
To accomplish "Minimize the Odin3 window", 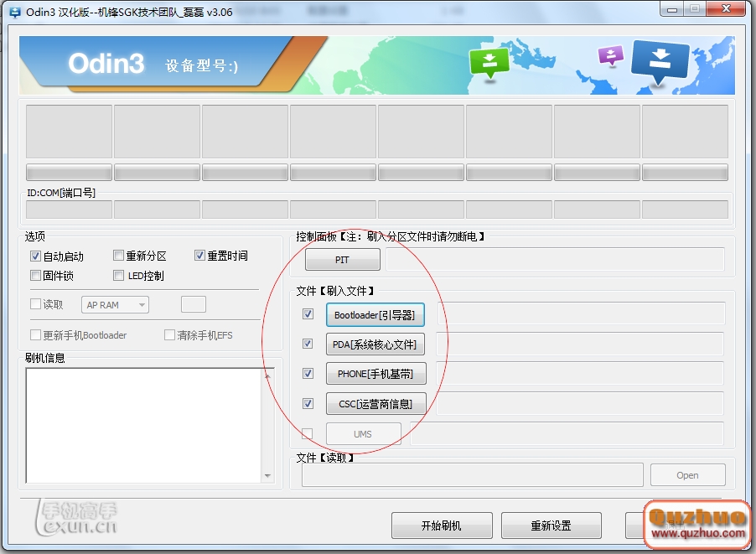I will (x=672, y=8).
